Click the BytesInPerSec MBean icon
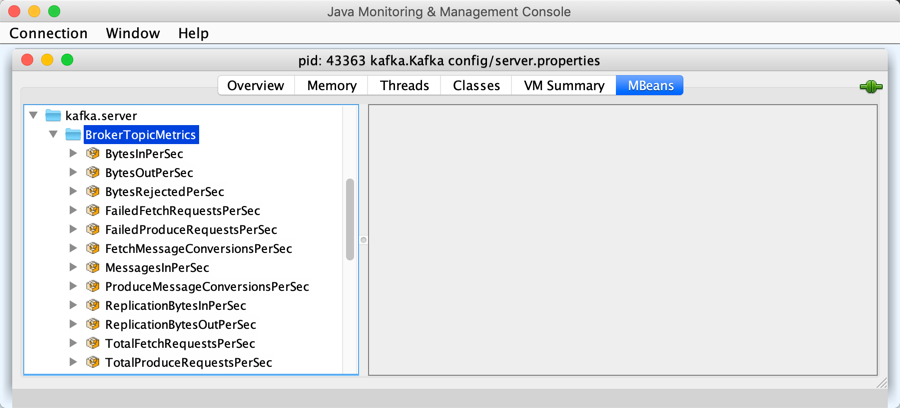This screenshot has width=900, height=408. (93, 154)
